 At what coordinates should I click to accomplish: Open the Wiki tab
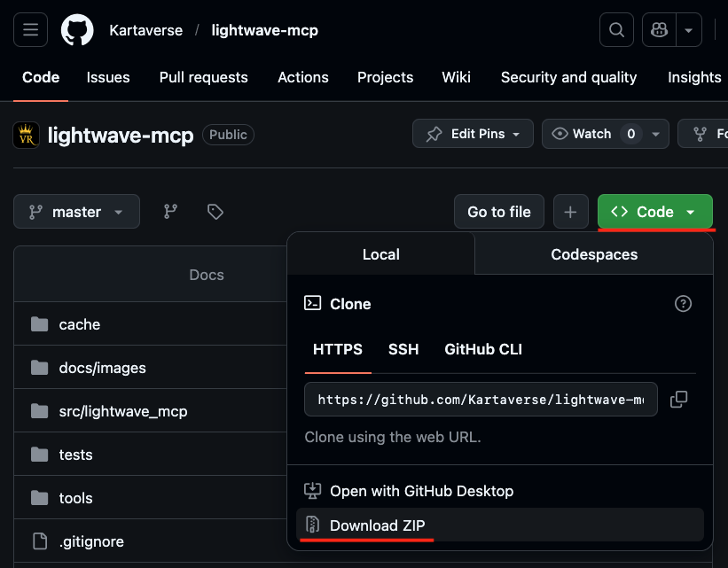tap(457, 77)
